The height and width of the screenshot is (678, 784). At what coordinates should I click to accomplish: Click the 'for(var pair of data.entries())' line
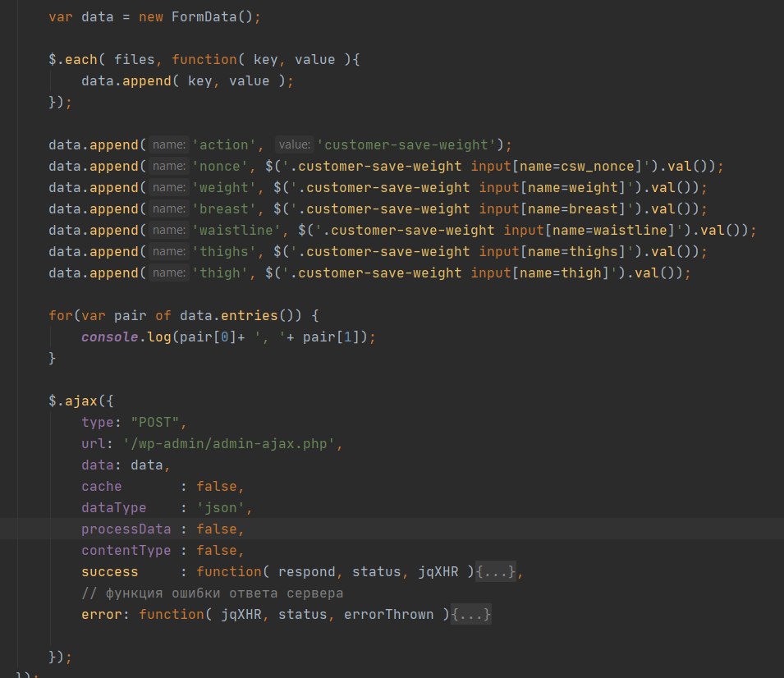click(184, 315)
